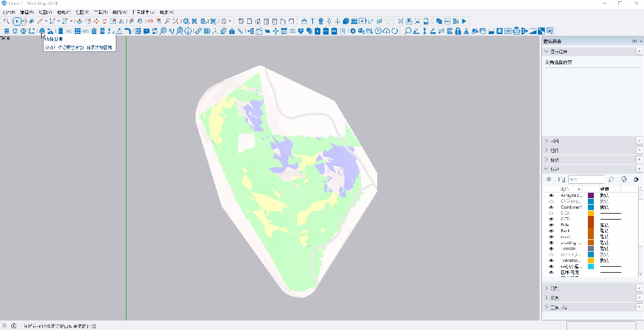Open the Camera (相机) menu
This screenshot has width=644, height=330.
pos(63,12)
